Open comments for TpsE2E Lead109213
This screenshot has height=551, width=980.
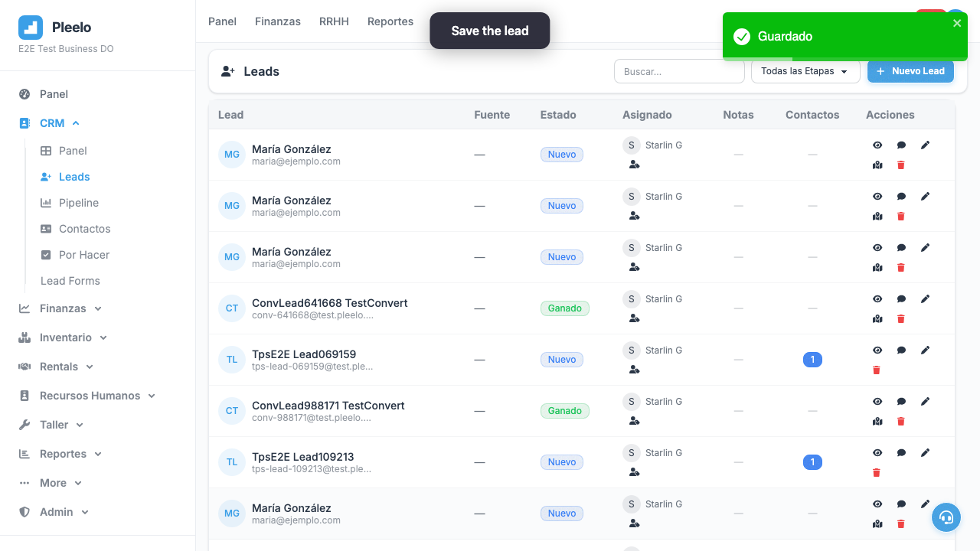901,453
